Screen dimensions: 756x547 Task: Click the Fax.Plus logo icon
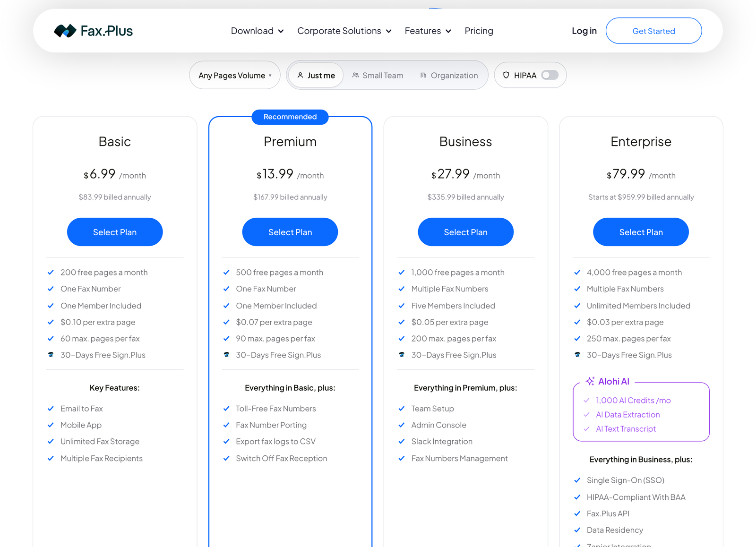tap(65, 31)
